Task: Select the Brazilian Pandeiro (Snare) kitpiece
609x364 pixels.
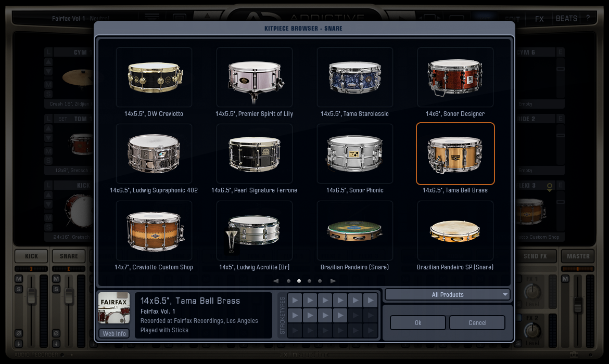Action: coord(354,230)
